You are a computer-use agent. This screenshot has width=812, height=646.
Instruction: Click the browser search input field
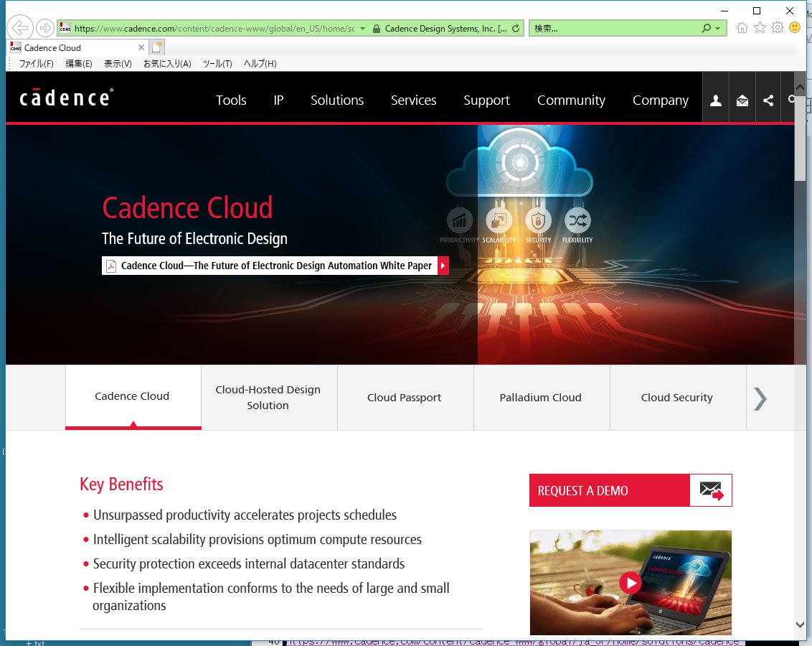pyautogui.click(x=615, y=29)
